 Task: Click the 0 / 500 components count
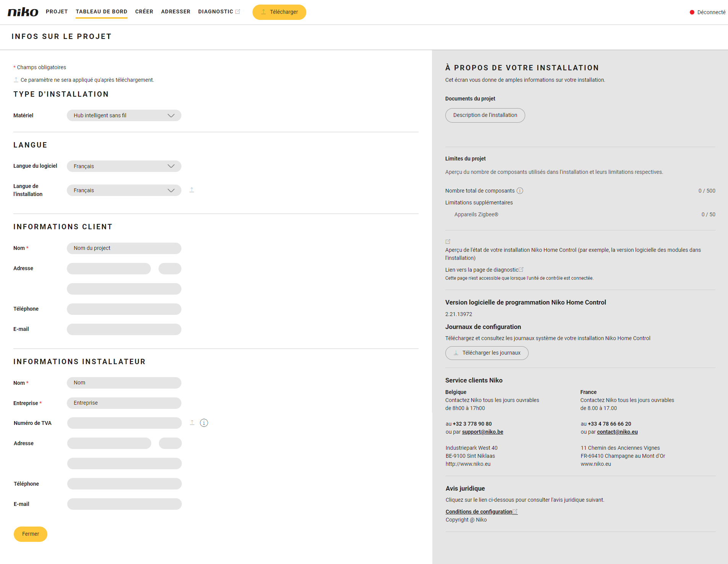pos(707,191)
